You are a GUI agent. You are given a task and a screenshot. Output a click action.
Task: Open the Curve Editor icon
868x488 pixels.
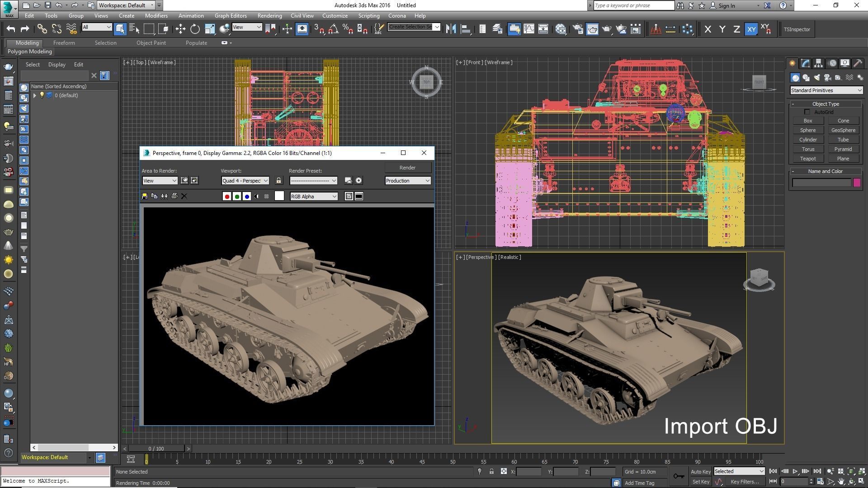point(528,29)
